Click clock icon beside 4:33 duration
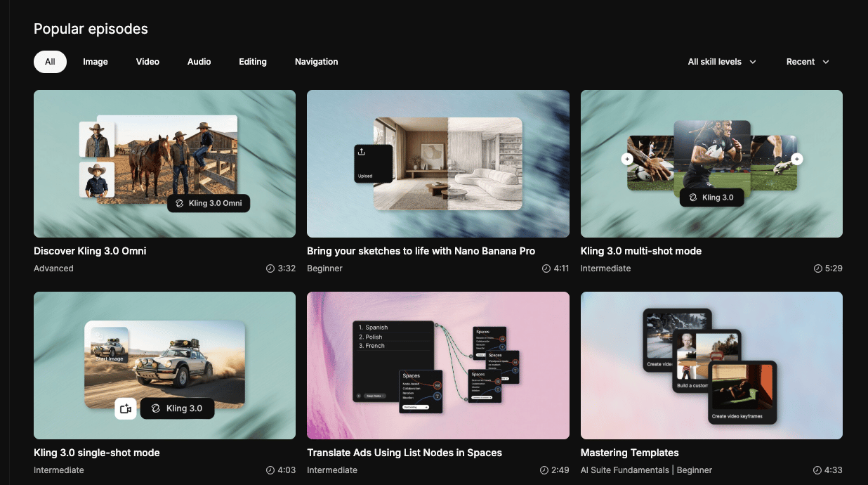The image size is (868, 485). pos(817,470)
